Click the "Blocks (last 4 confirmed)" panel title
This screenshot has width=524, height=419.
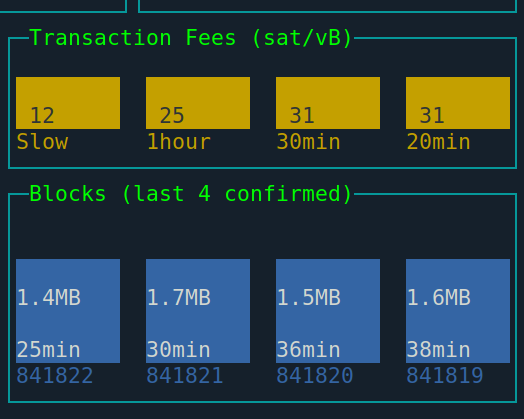(x=191, y=193)
